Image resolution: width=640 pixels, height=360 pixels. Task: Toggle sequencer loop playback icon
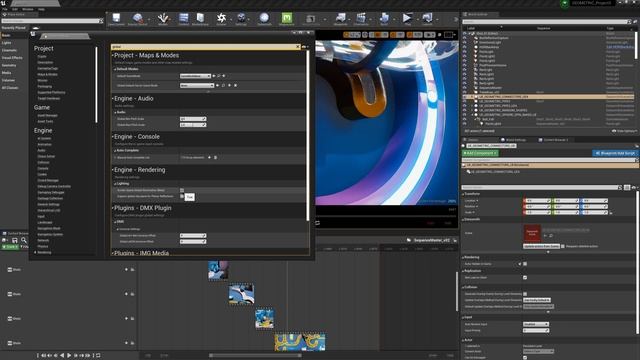pyautogui.click(x=98, y=356)
